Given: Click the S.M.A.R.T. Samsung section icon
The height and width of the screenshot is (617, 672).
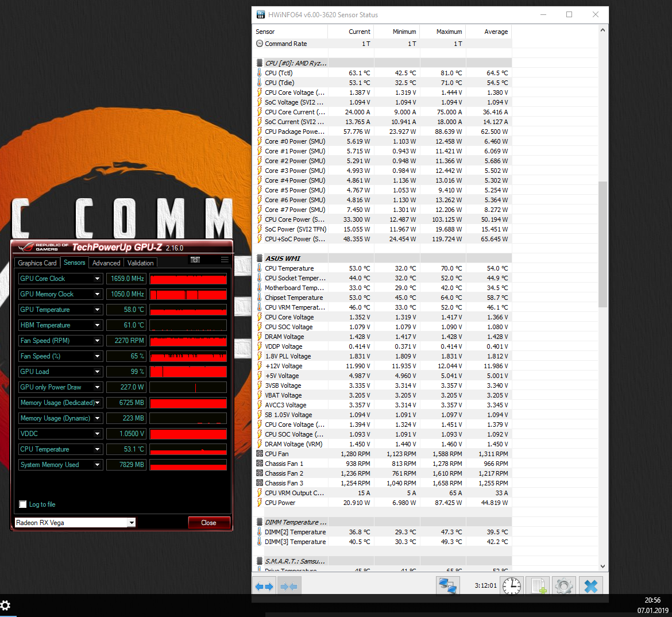Looking at the screenshot, I should pos(259,561).
